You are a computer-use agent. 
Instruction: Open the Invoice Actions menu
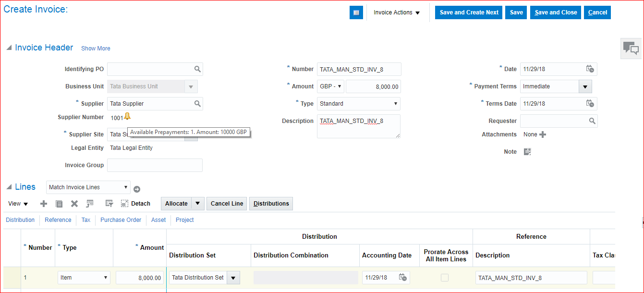(x=397, y=12)
